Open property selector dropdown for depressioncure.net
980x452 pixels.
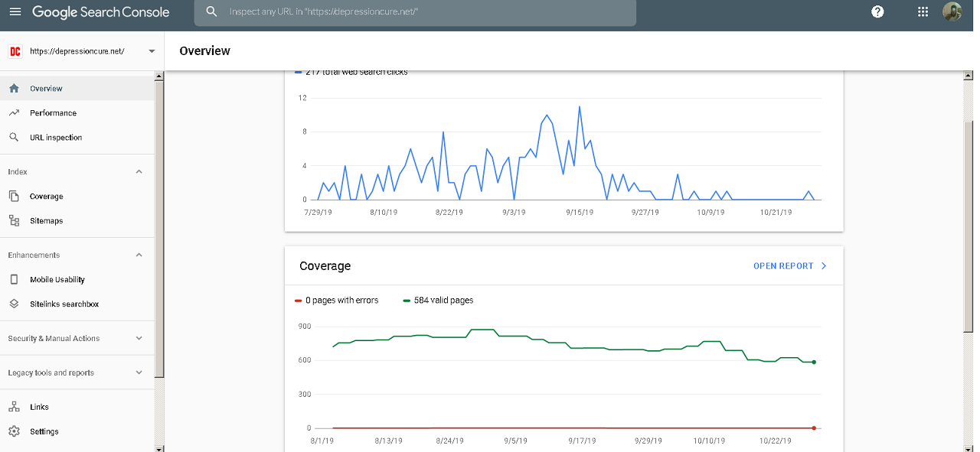(152, 51)
